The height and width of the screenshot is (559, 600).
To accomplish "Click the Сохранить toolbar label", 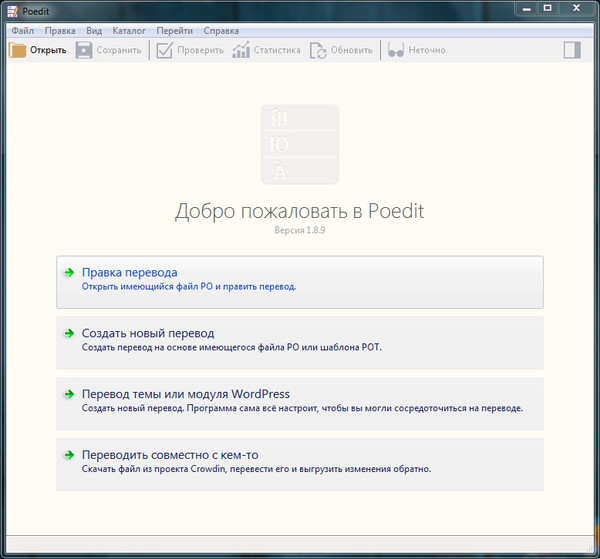I will (x=119, y=50).
